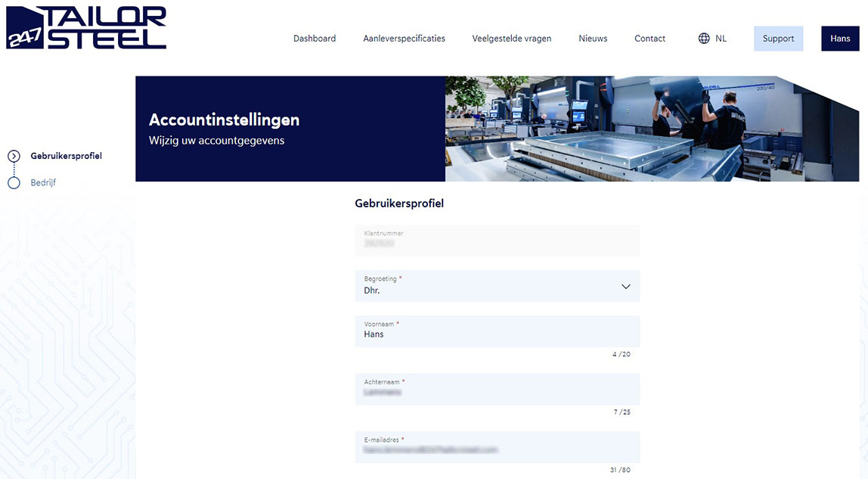Switch to the Bedrijf section

(43, 183)
